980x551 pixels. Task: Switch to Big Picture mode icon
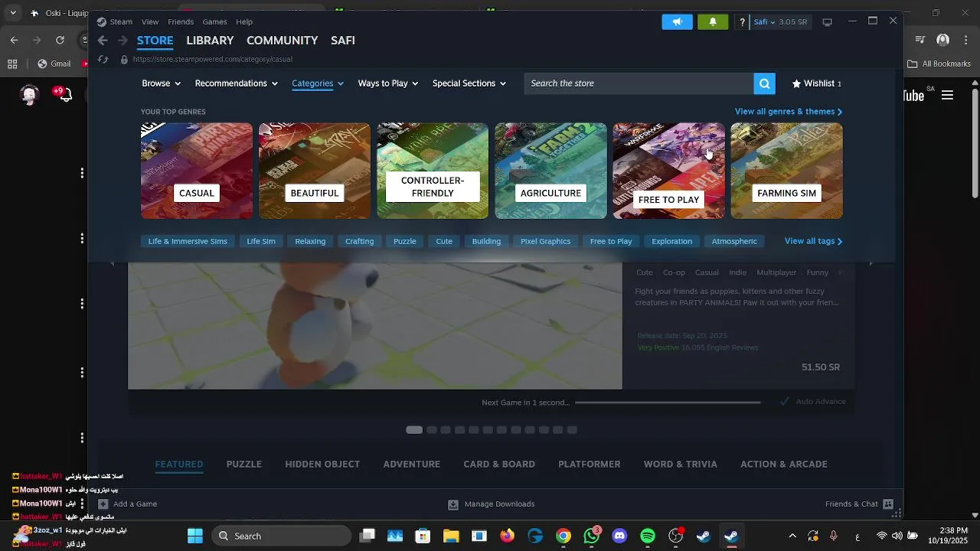tap(827, 22)
